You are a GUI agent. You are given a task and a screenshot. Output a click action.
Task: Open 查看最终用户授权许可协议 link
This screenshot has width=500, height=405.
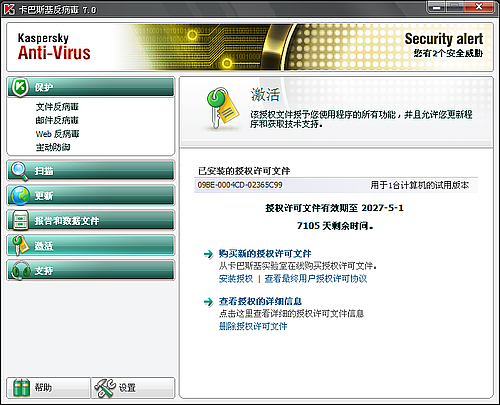(x=316, y=279)
